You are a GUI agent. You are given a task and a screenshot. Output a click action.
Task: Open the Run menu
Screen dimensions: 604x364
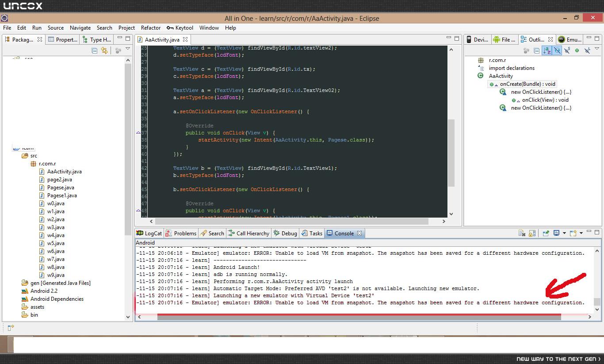point(37,27)
